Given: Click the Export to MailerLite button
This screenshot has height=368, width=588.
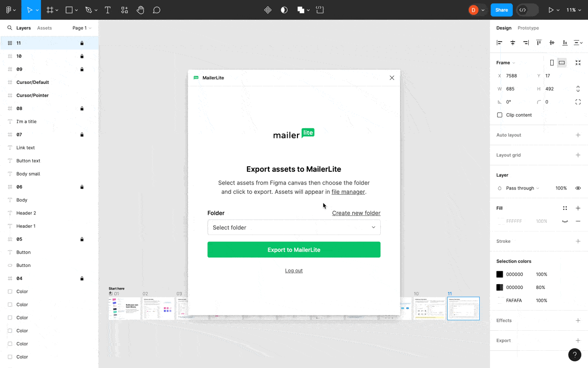Looking at the screenshot, I should (294, 250).
